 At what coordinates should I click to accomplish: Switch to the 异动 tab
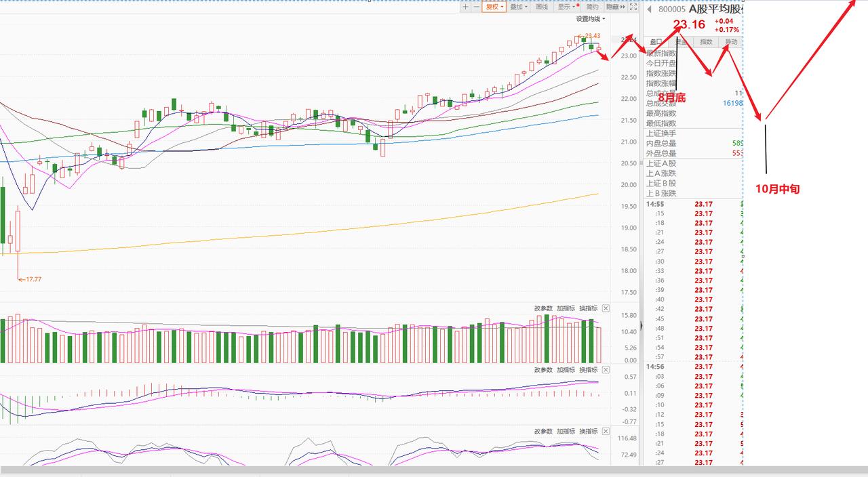pyautogui.click(x=730, y=42)
